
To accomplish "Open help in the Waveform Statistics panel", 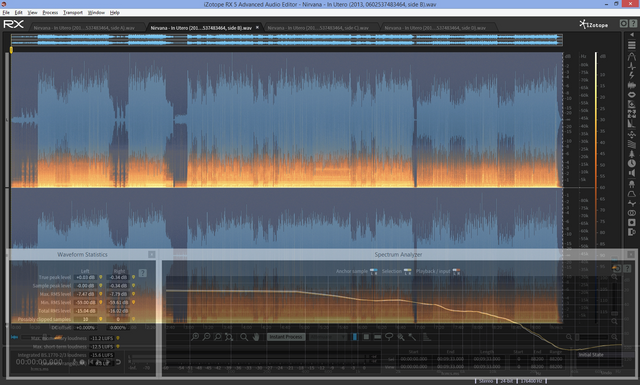I will (x=142, y=273).
